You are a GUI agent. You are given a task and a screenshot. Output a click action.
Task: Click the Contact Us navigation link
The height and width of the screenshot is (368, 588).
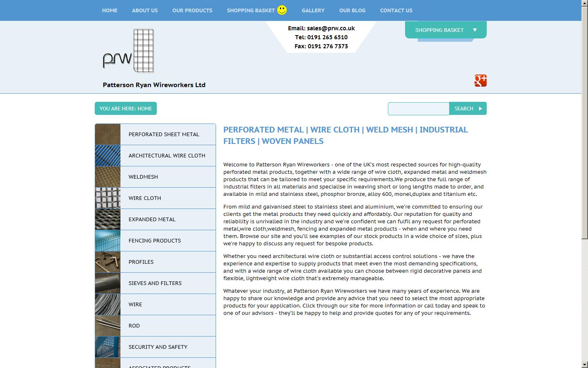click(396, 10)
